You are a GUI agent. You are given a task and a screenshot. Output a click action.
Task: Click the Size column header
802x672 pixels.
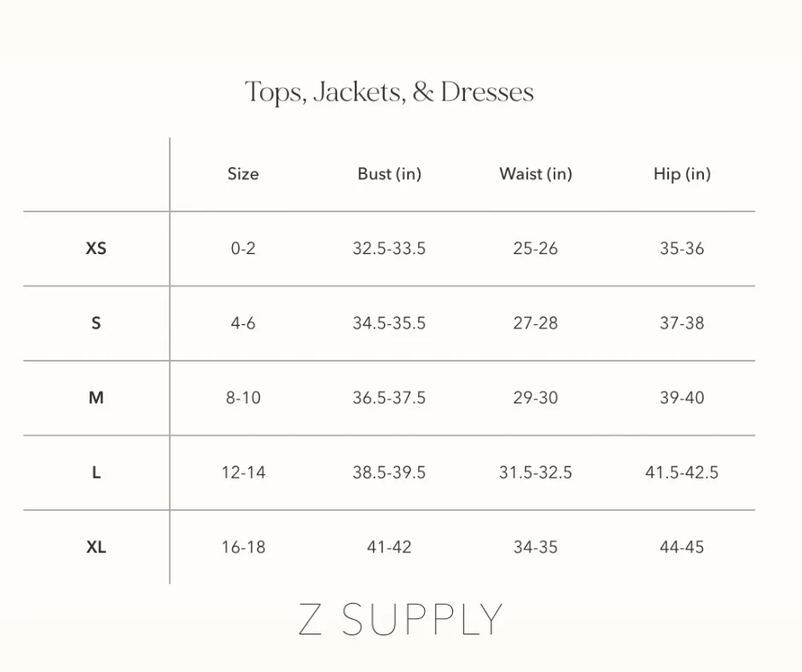pyautogui.click(x=243, y=174)
